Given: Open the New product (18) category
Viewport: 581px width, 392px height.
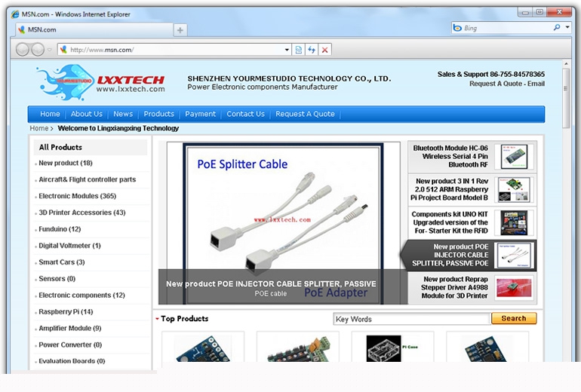Looking at the screenshot, I should click(66, 163).
